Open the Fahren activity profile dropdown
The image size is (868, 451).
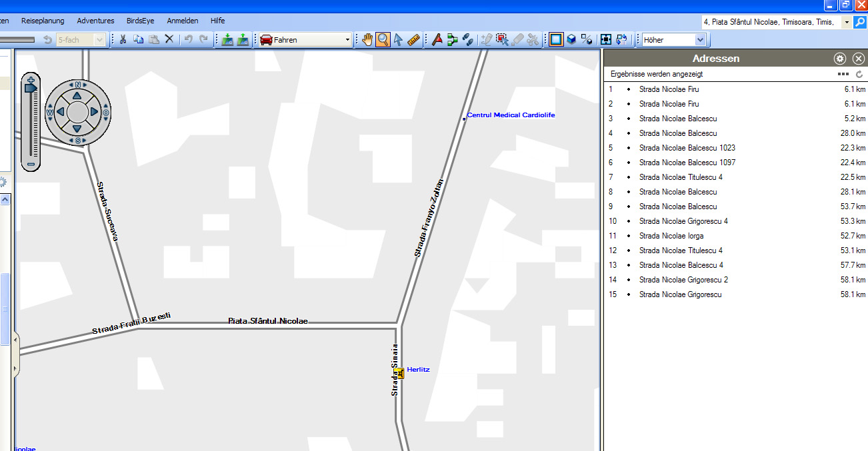[347, 40]
